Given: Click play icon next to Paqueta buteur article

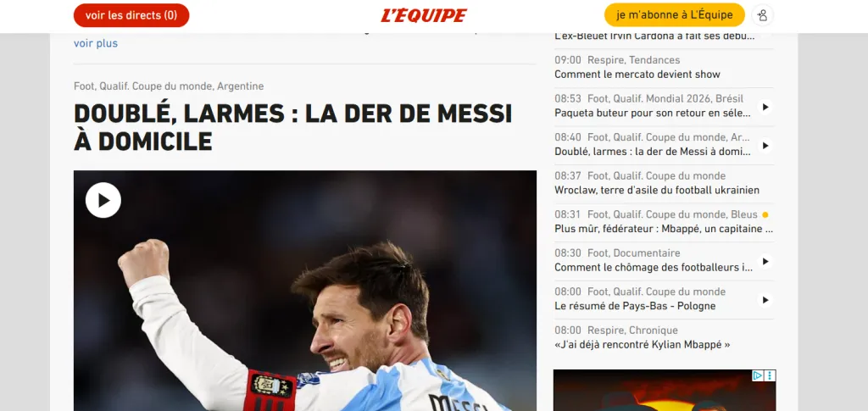Looking at the screenshot, I should [765, 107].
